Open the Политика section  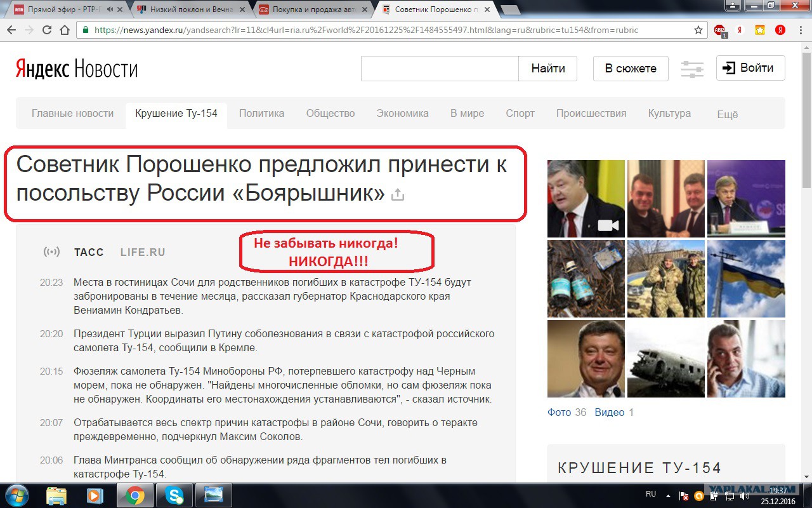[261, 114]
